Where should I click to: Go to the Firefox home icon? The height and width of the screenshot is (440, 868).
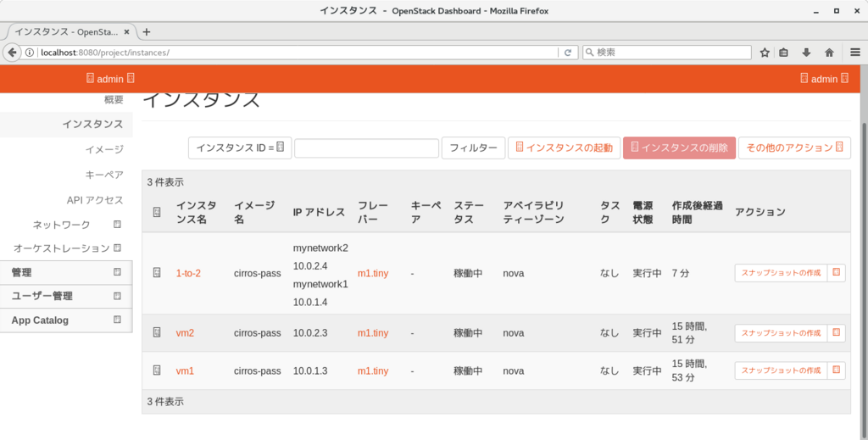(x=829, y=53)
